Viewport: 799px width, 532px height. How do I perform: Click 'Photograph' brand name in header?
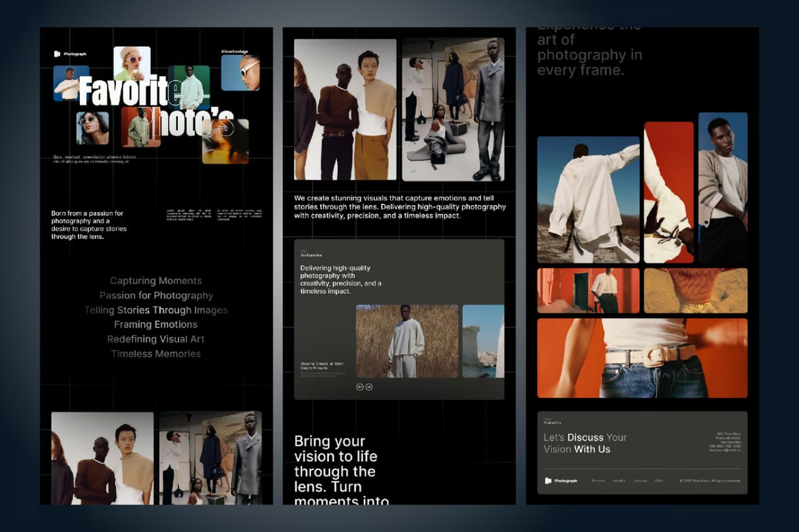[x=75, y=54]
